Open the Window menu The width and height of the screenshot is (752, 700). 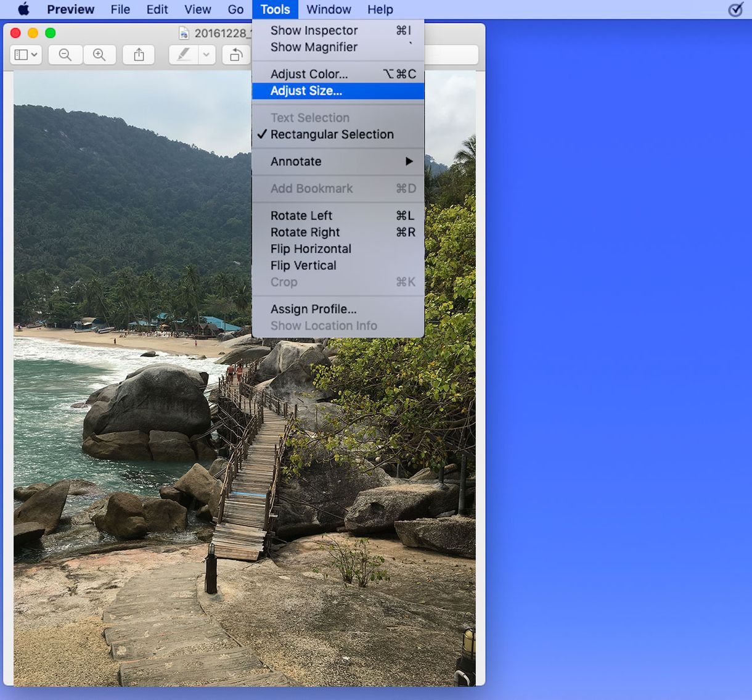tap(329, 9)
